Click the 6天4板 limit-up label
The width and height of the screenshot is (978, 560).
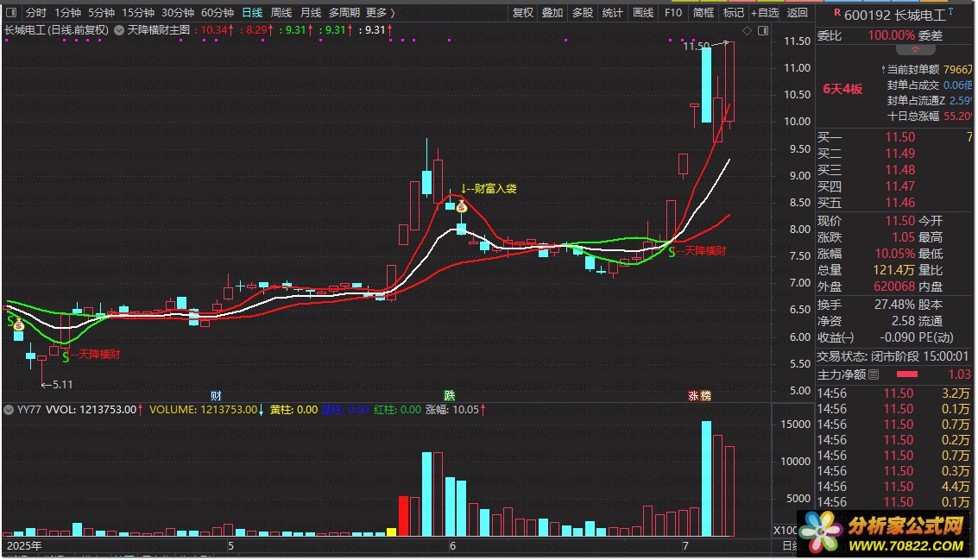click(842, 89)
